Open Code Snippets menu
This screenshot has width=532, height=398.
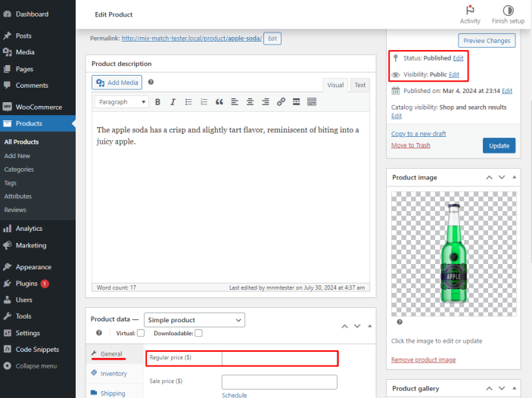[38, 350]
